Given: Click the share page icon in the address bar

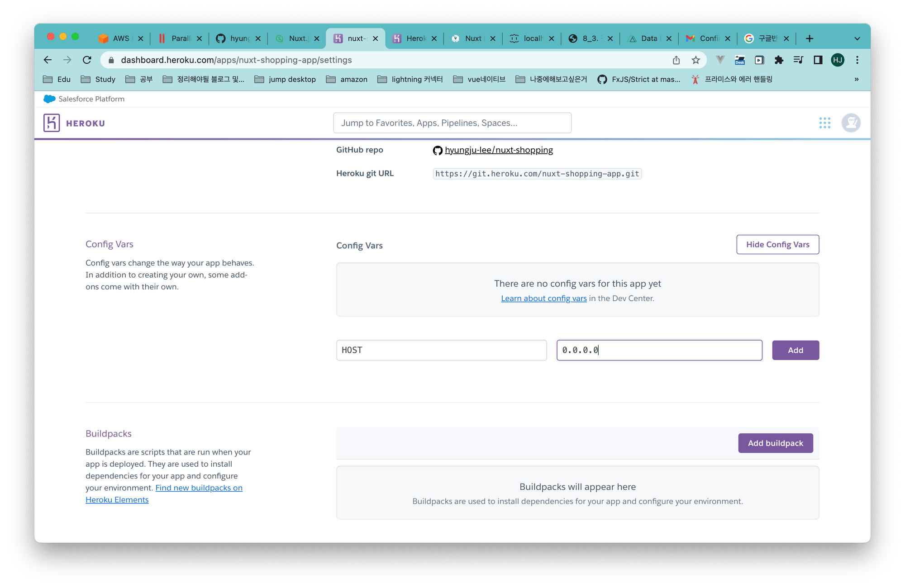Looking at the screenshot, I should pyautogui.click(x=676, y=60).
